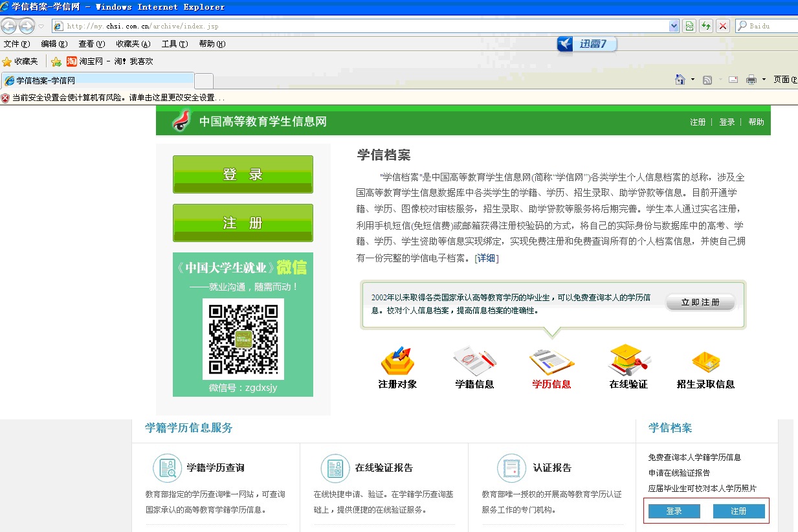Screen dimensions: 798x532
Task: Select the 学信档案-学信网 browser tab
Action: point(97,81)
